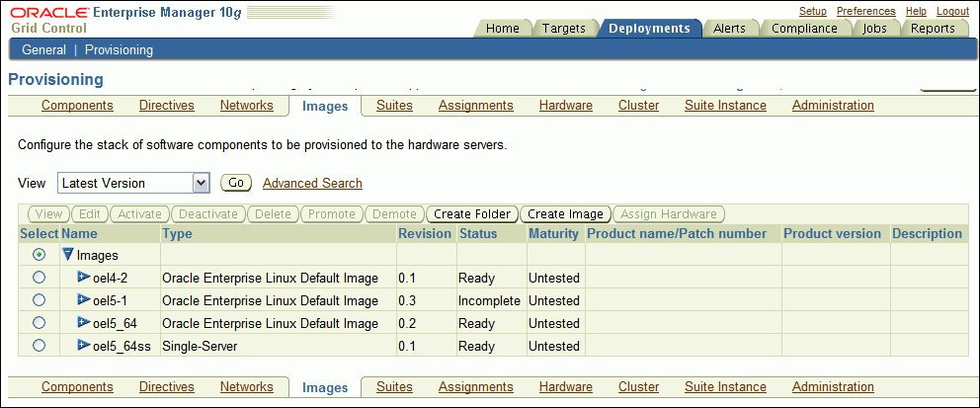Open the Advanced Search link
The image size is (980, 408).
coord(312,183)
